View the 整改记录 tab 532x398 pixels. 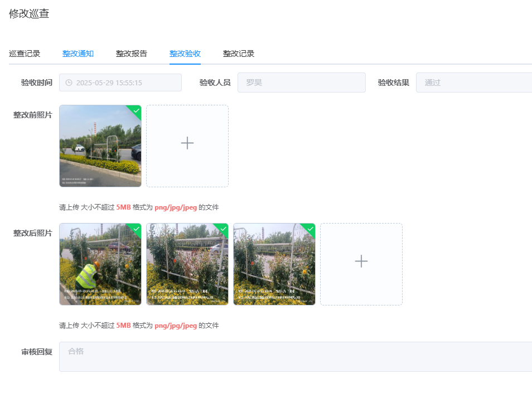point(239,54)
